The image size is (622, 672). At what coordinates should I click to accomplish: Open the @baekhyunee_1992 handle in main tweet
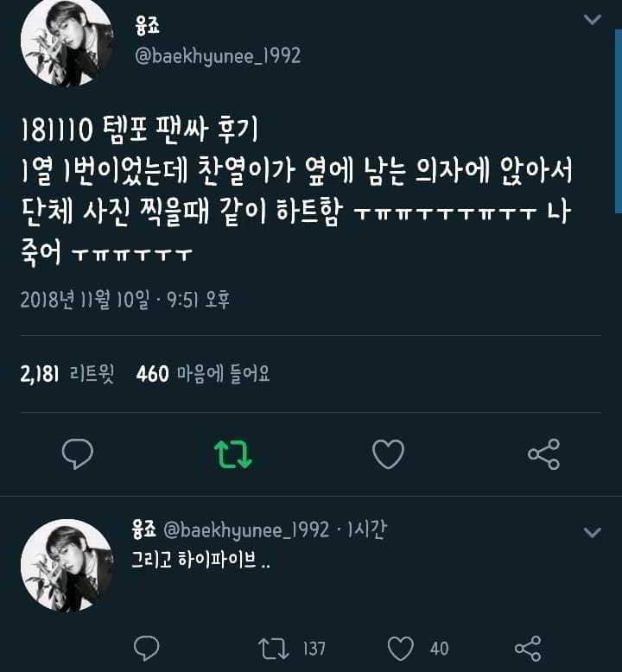click(x=218, y=56)
